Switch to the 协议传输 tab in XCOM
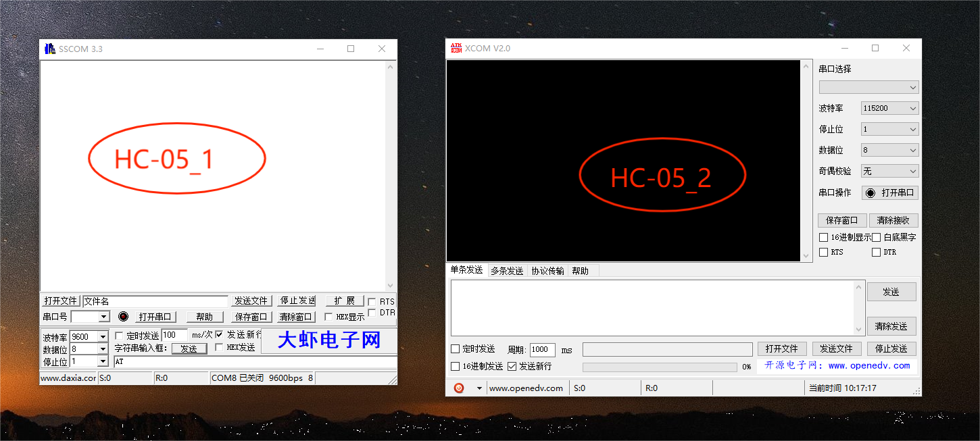980x441 pixels. tap(548, 270)
